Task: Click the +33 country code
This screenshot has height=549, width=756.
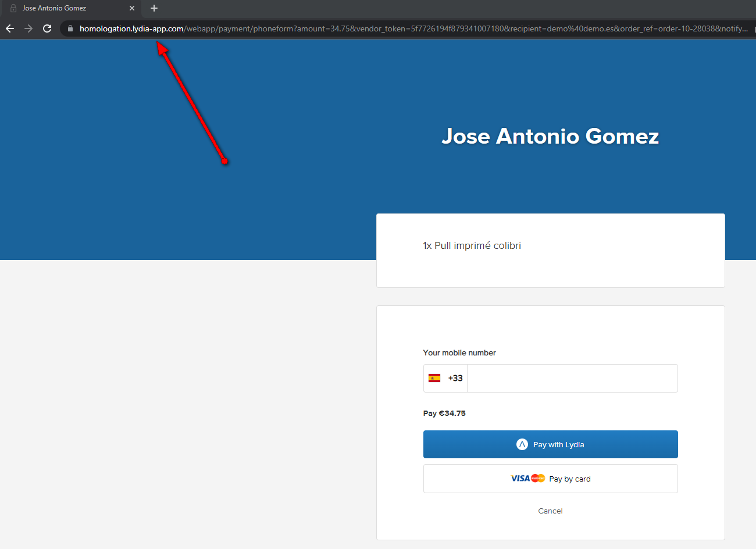Action: coord(455,378)
